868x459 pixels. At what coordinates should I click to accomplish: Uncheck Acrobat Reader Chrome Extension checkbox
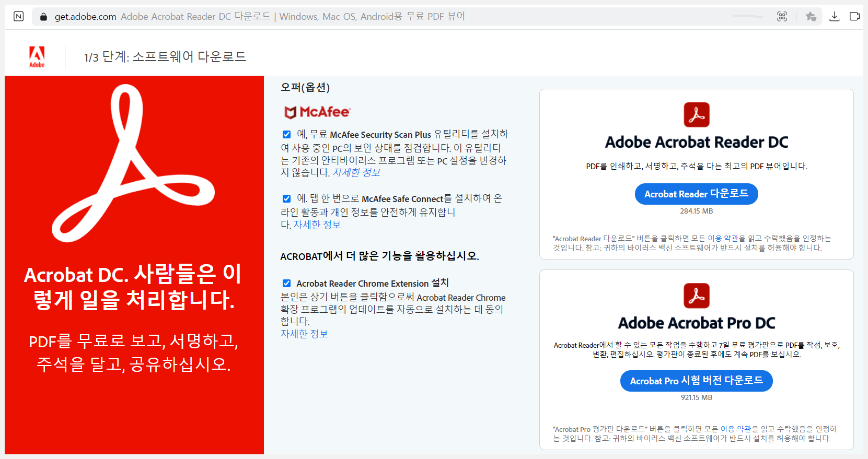coord(286,283)
